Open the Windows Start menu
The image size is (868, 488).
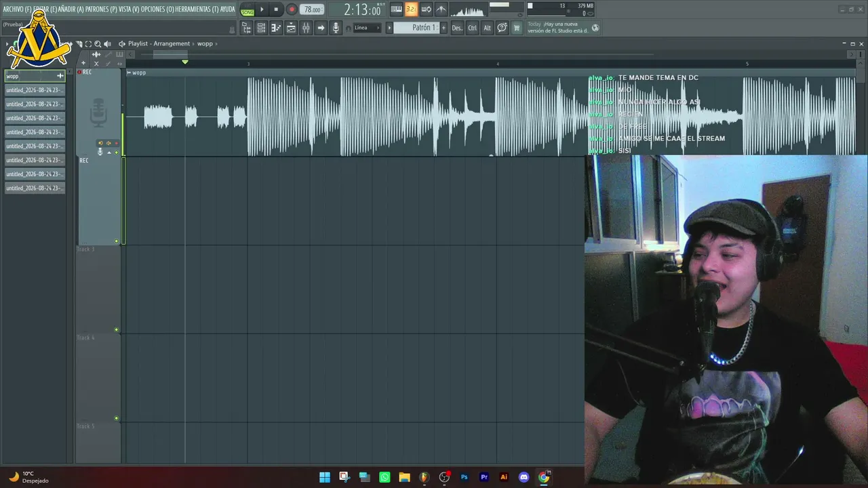[x=325, y=477]
